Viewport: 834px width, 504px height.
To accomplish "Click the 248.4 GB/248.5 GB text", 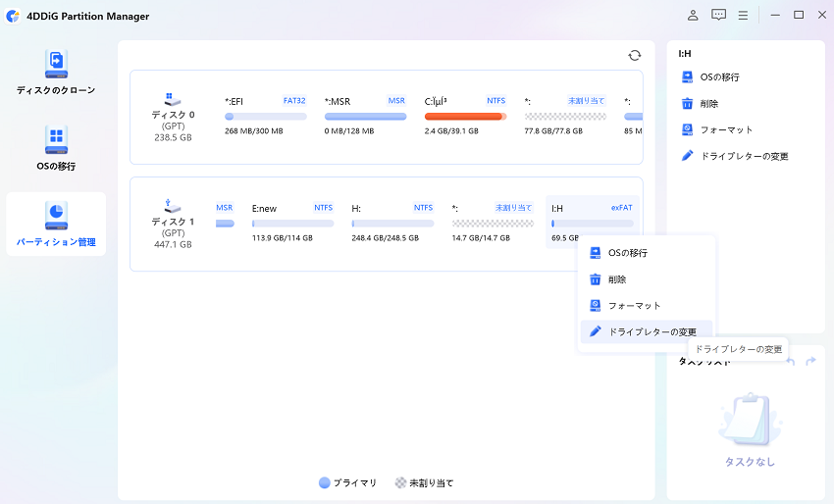I will click(385, 237).
